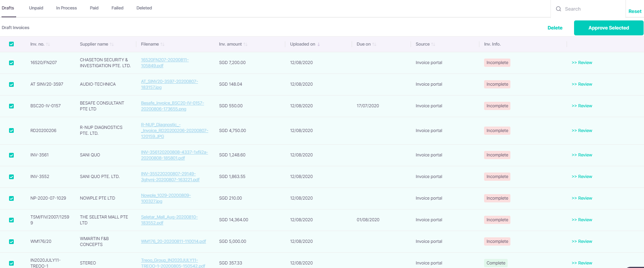Review the WM176/20 WMARTIN invoice

582,241
